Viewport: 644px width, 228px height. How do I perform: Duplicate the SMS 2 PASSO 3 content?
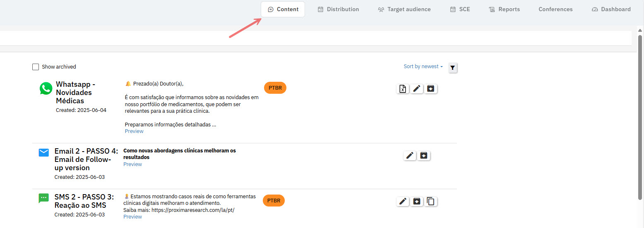coord(431,202)
